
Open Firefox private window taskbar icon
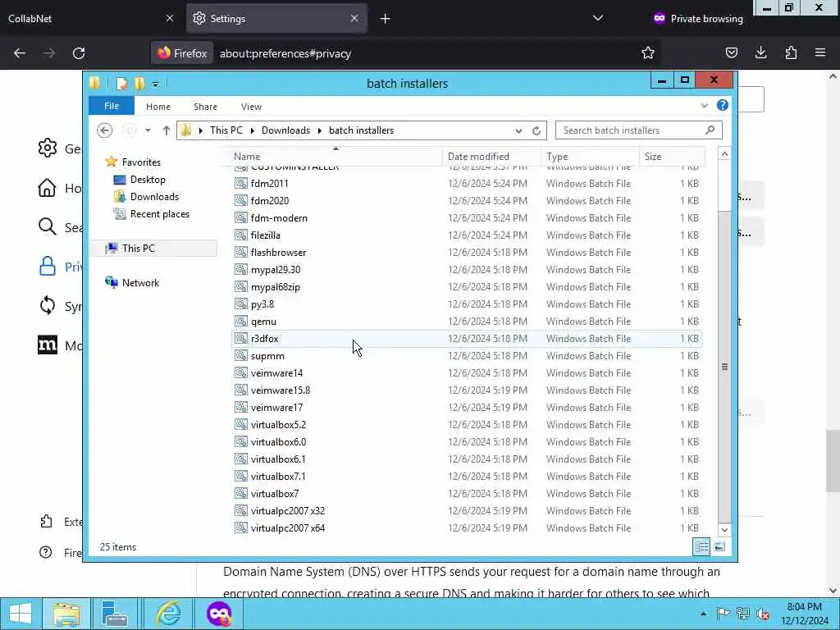[x=220, y=614]
